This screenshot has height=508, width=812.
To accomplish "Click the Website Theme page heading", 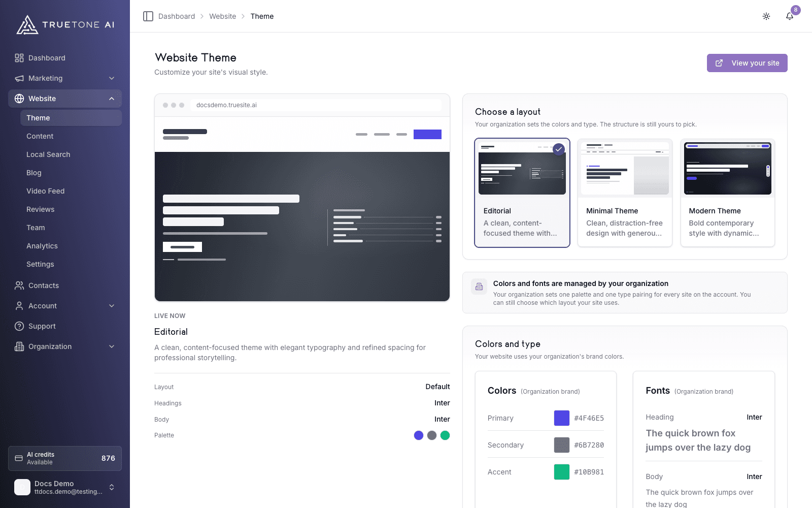I will (196, 57).
